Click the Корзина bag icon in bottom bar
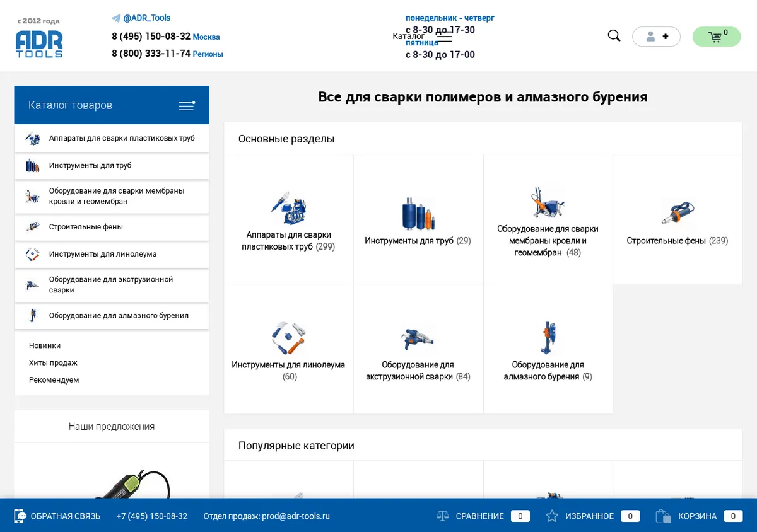The width and height of the screenshot is (757, 532). tap(663, 516)
